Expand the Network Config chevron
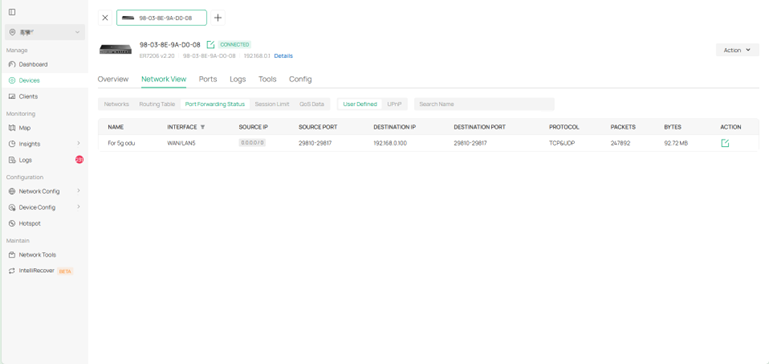This screenshot has width=769, height=364. (x=78, y=191)
